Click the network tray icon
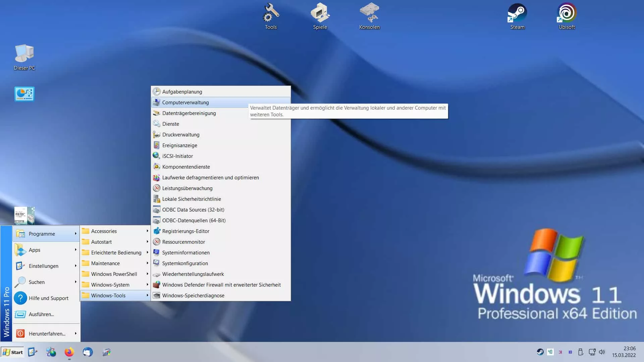644x362 pixels. pos(592,352)
